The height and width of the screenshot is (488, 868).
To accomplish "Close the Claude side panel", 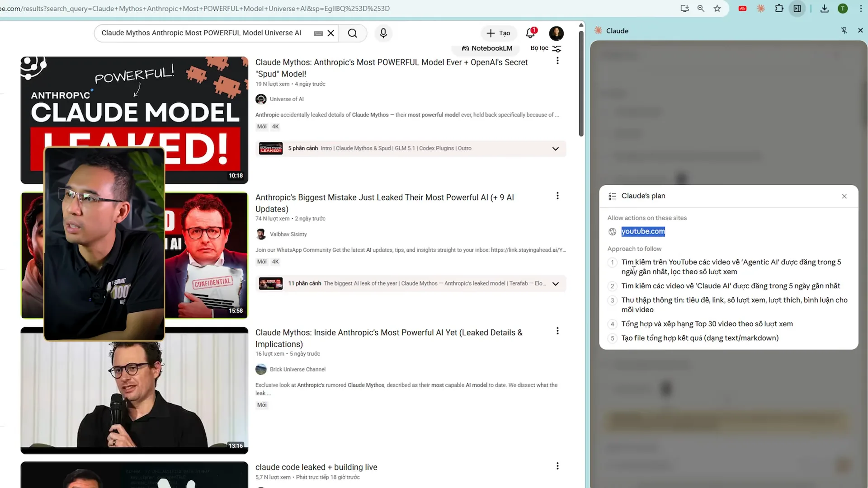I will pos(860,30).
